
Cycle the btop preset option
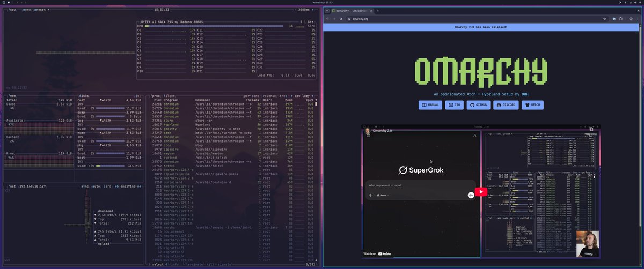[40, 9]
